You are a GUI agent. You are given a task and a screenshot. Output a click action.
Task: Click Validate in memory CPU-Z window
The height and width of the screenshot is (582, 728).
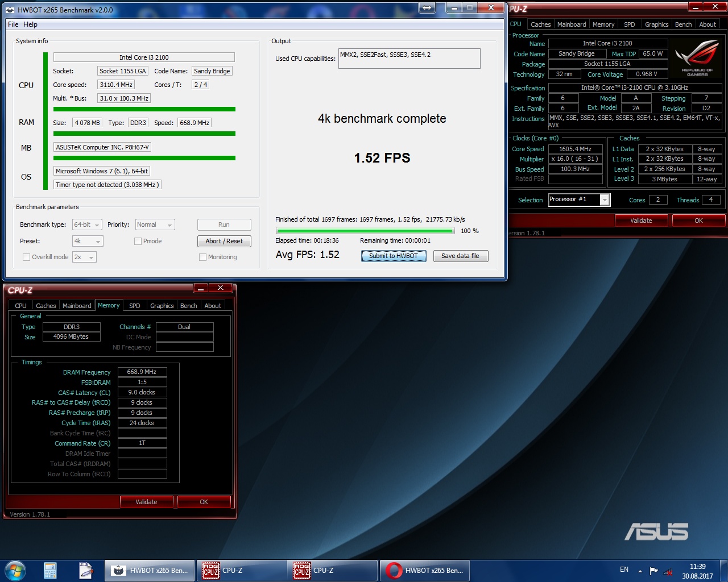tap(146, 502)
